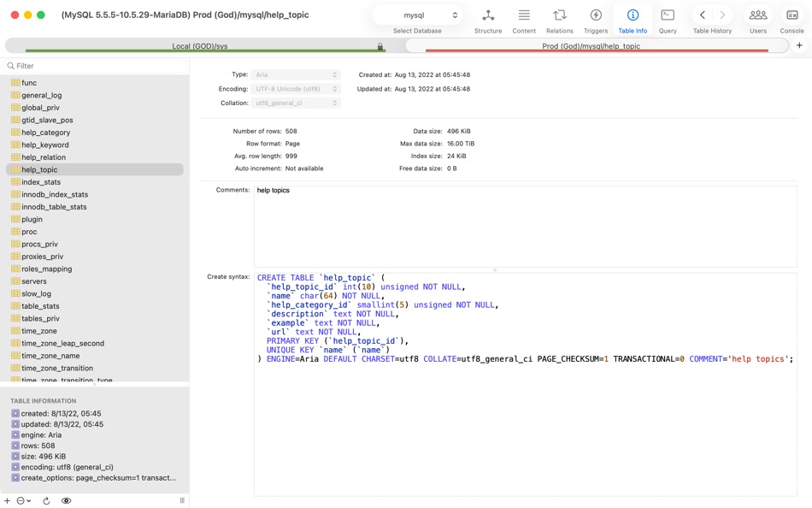
Task: Select the tables_priv table
Action: (x=94, y=319)
